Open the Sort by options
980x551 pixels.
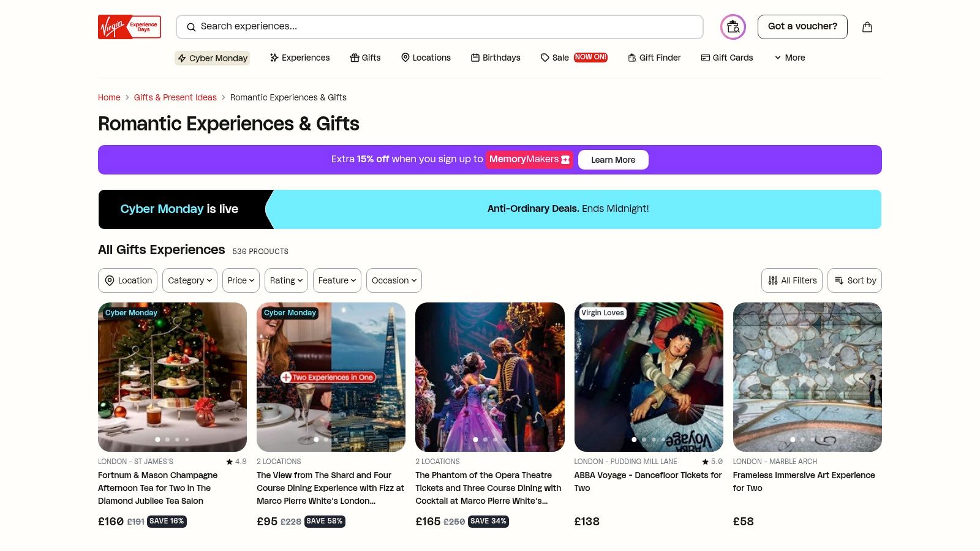click(x=854, y=280)
